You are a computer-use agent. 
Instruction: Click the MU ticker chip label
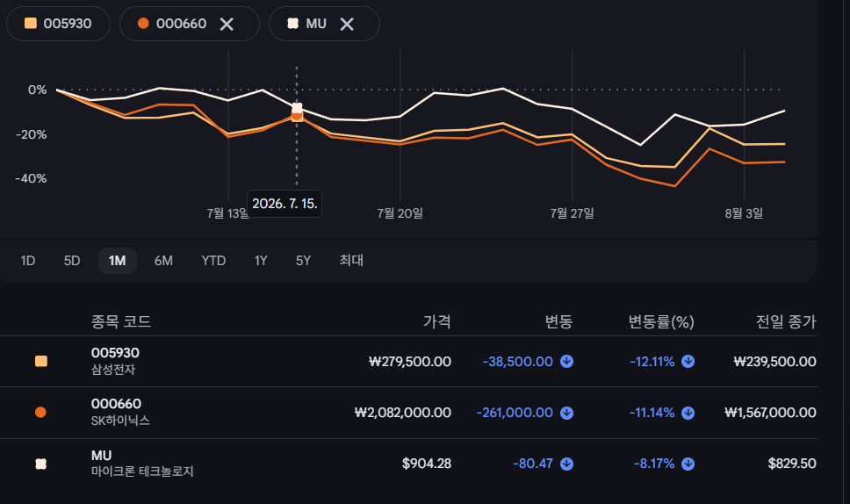click(x=316, y=24)
